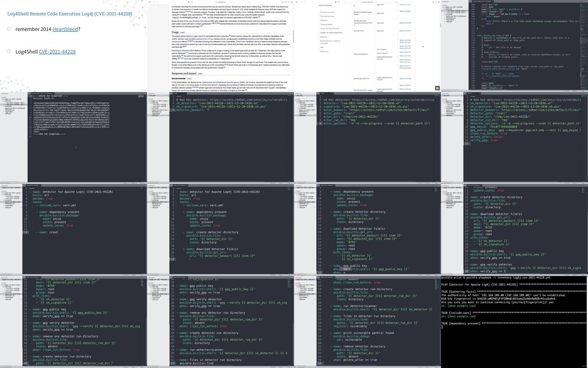Select the frame ending with detector_options scan line

coord(367,138)
